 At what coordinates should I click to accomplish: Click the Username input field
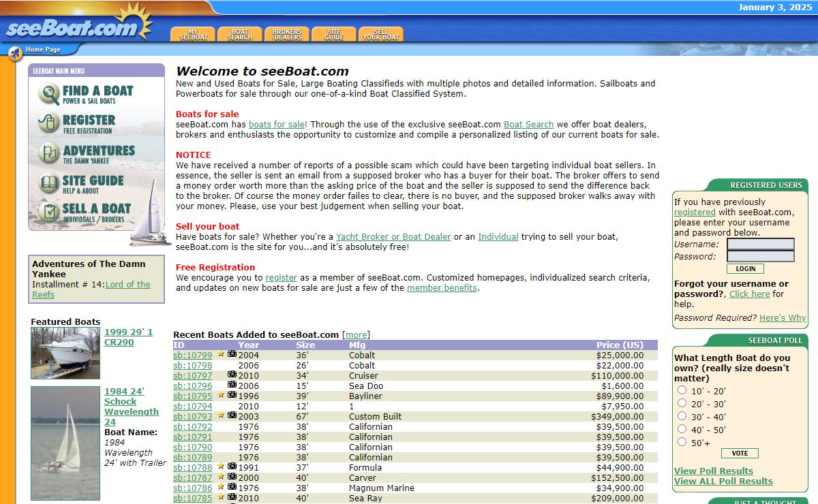click(761, 244)
